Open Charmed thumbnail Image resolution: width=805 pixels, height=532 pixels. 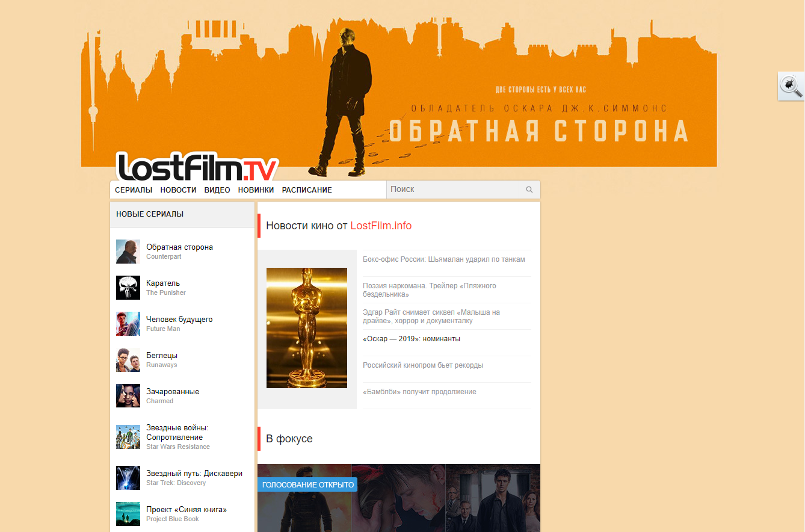pos(128,396)
